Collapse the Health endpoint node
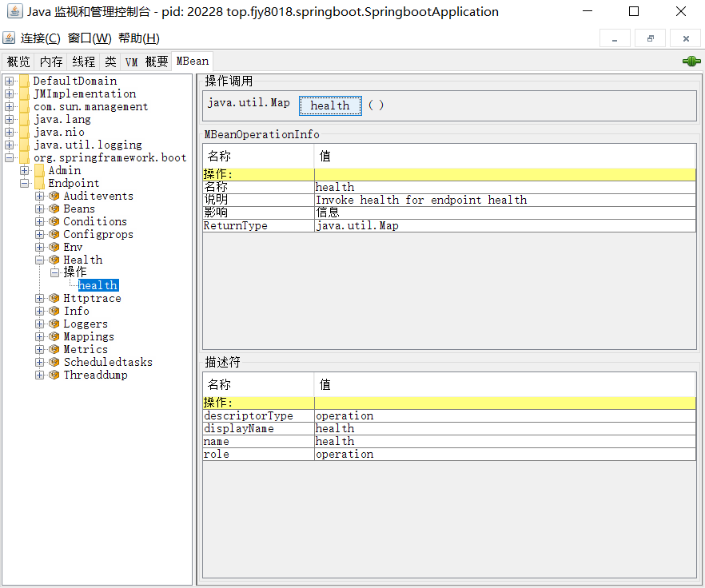Screen dimensions: 705x588 pos(40,260)
